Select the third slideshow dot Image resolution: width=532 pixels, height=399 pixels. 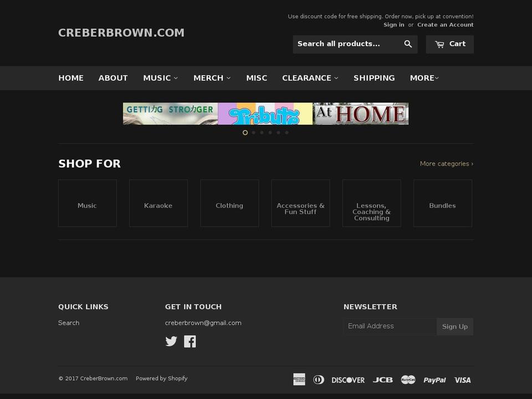click(x=262, y=132)
